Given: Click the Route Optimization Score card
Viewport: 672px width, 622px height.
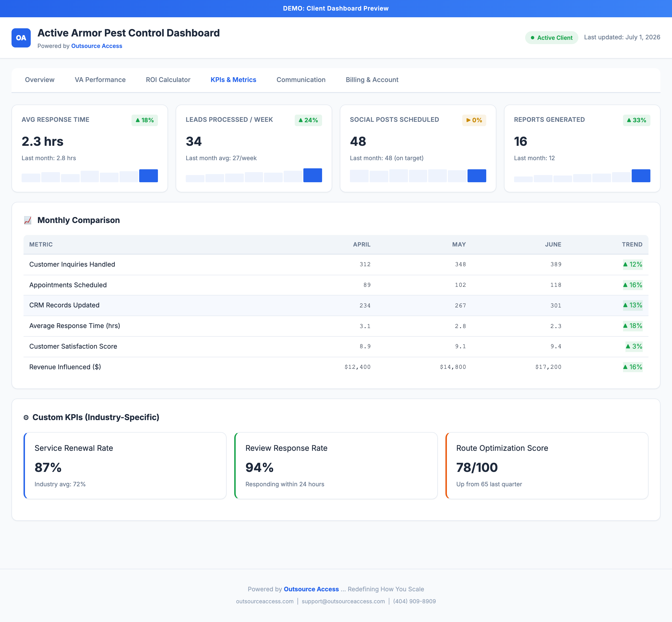Looking at the screenshot, I should pos(547,465).
